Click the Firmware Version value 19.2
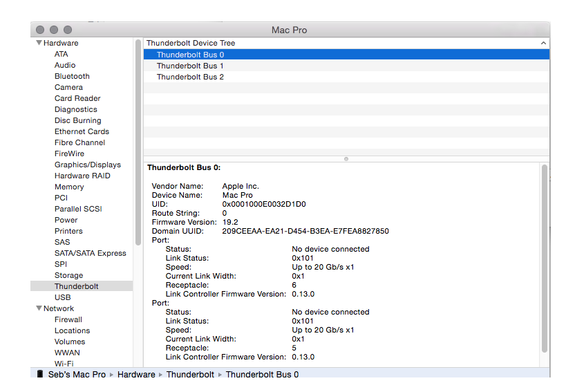Screen dimensions: 584x392 tap(230, 222)
